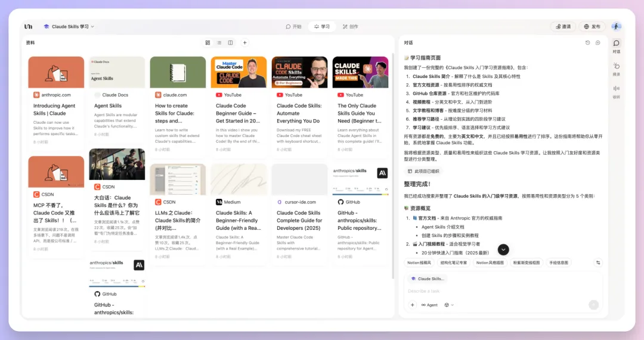Screen dimensions: 644x340
Task: Switch materials to split column view
Action: tap(230, 43)
